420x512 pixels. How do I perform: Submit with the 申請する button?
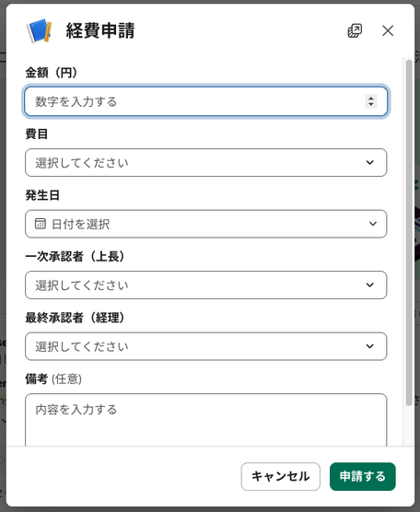coord(363,476)
